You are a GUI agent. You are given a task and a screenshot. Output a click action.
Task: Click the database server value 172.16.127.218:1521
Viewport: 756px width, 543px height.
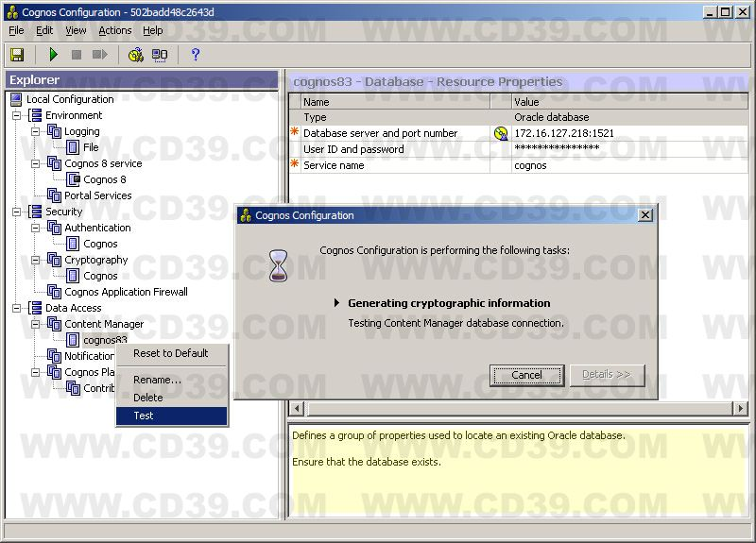click(x=564, y=133)
